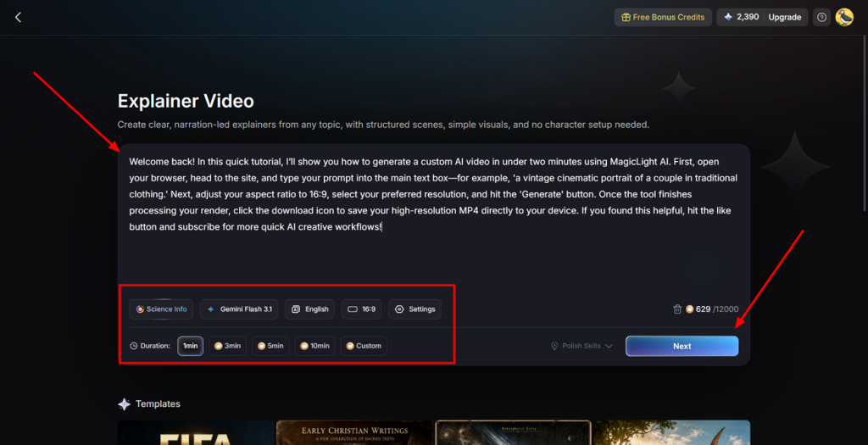868x445 pixels.
Task: Expand the Polish Skills dropdown
Action: click(x=581, y=346)
